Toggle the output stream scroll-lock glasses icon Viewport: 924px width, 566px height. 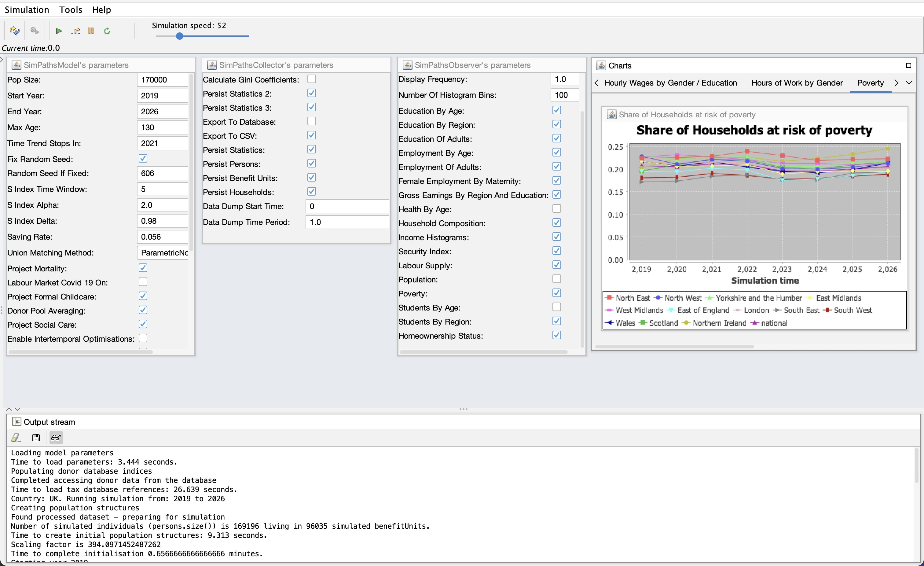tap(56, 437)
